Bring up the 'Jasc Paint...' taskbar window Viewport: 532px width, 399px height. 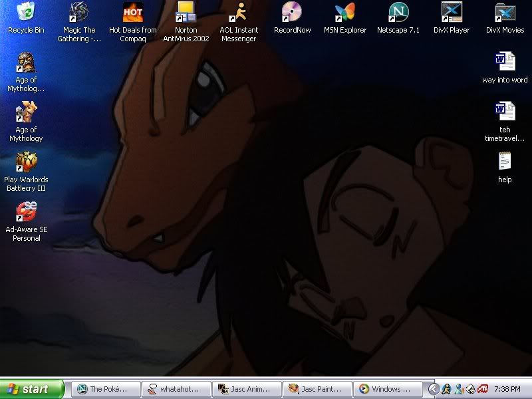[x=318, y=389]
